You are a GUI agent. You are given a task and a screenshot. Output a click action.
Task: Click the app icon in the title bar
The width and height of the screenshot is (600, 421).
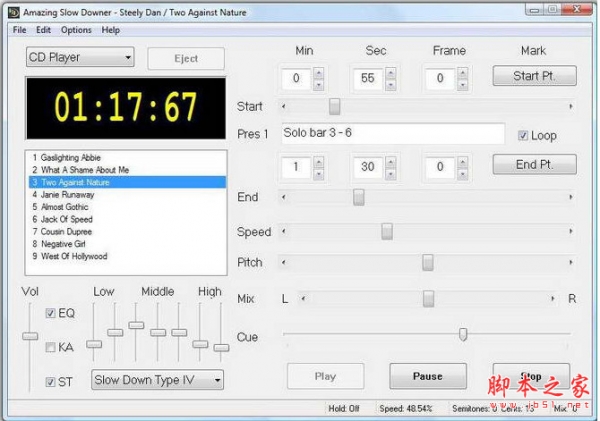pos(14,13)
